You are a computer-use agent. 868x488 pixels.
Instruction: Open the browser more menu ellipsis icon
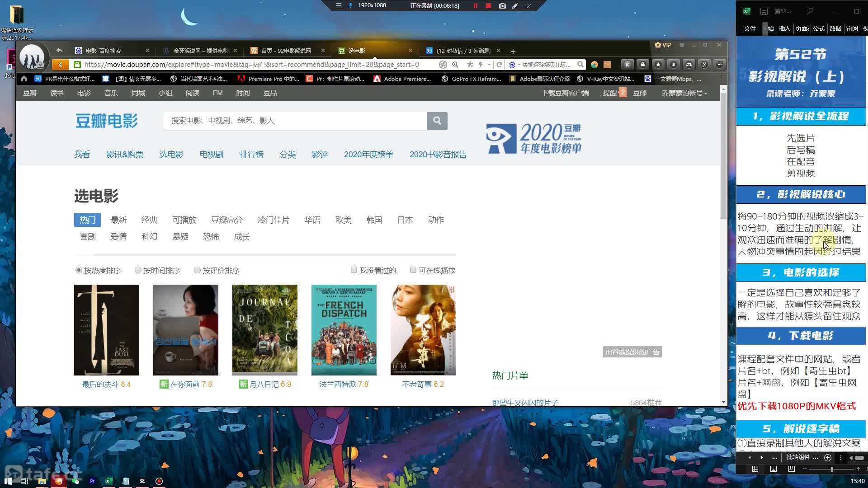point(719,65)
